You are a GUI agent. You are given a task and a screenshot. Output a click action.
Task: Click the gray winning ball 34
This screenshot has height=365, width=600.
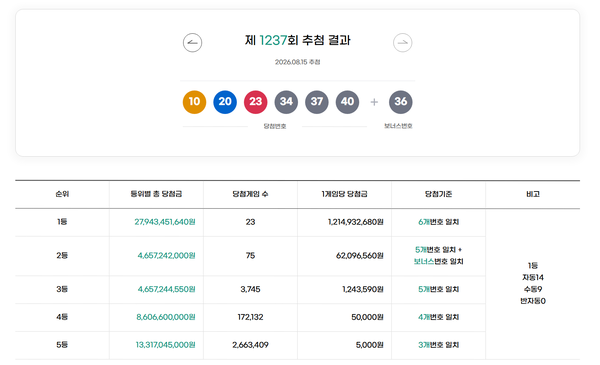(x=286, y=102)
